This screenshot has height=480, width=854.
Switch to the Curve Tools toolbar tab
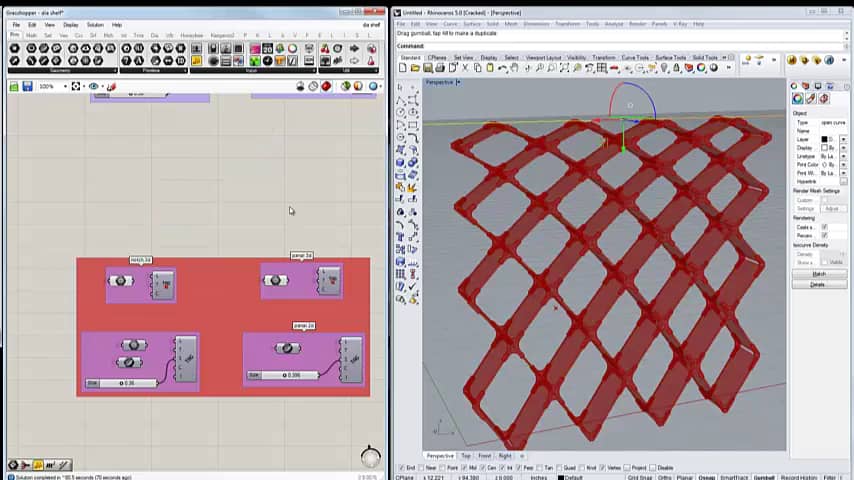click(635, 58)
